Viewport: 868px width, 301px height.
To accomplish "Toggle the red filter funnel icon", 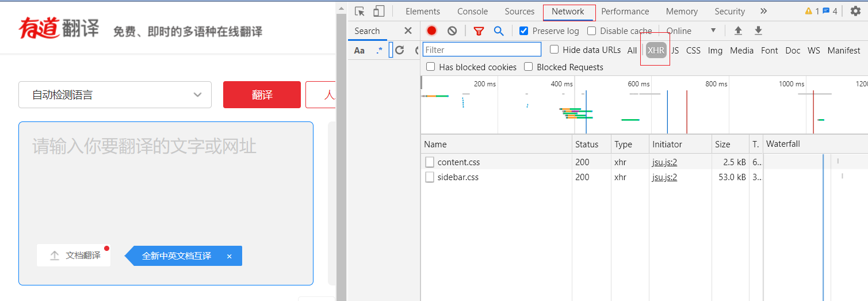I will [479, 31].
